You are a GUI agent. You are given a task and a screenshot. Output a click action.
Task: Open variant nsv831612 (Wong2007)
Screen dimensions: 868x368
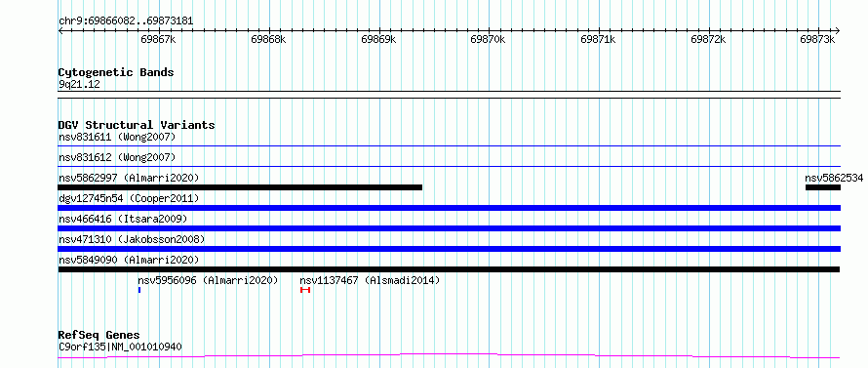(117, 157)
